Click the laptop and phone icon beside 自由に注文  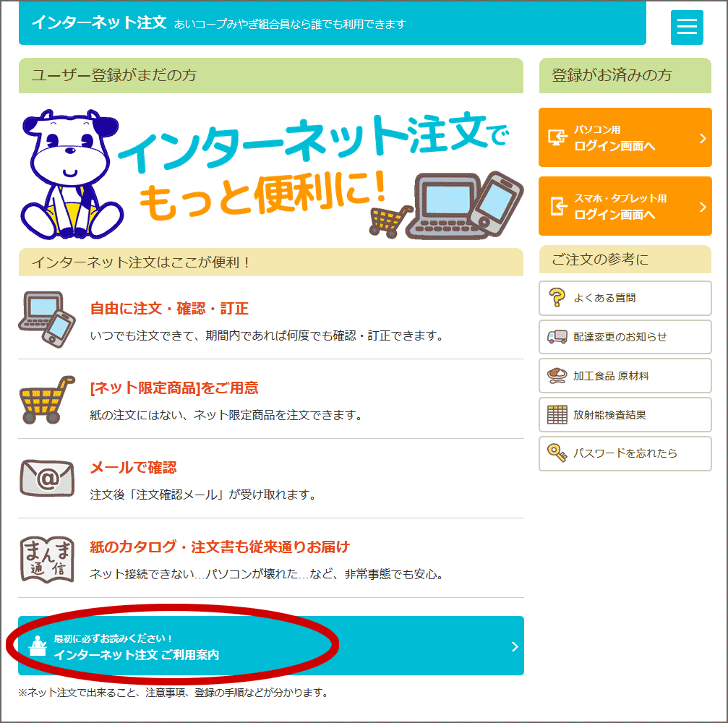pos(47,320)
